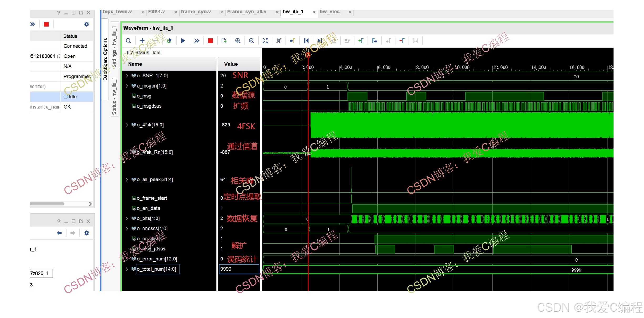The height and width of the screenshot is (318, 644).
Task: Click the search icon in waveform toolbar
Action: (128, 41)
